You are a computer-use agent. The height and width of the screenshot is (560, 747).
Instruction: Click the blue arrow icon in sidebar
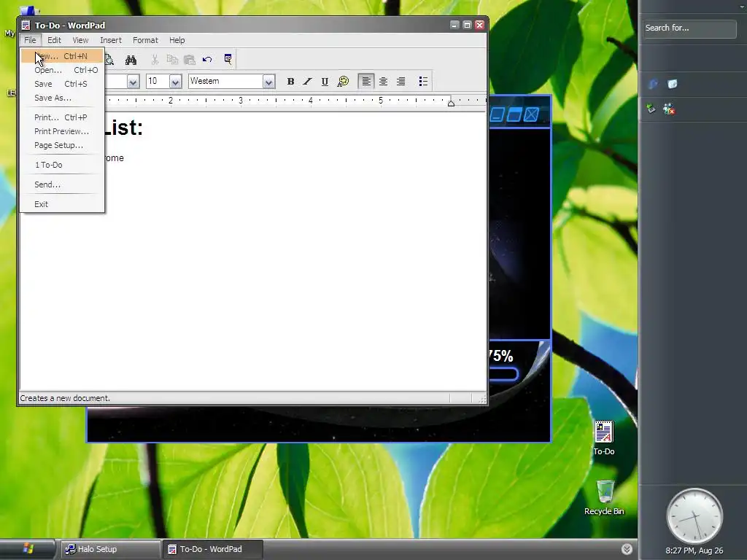click(x=653, y=84)
